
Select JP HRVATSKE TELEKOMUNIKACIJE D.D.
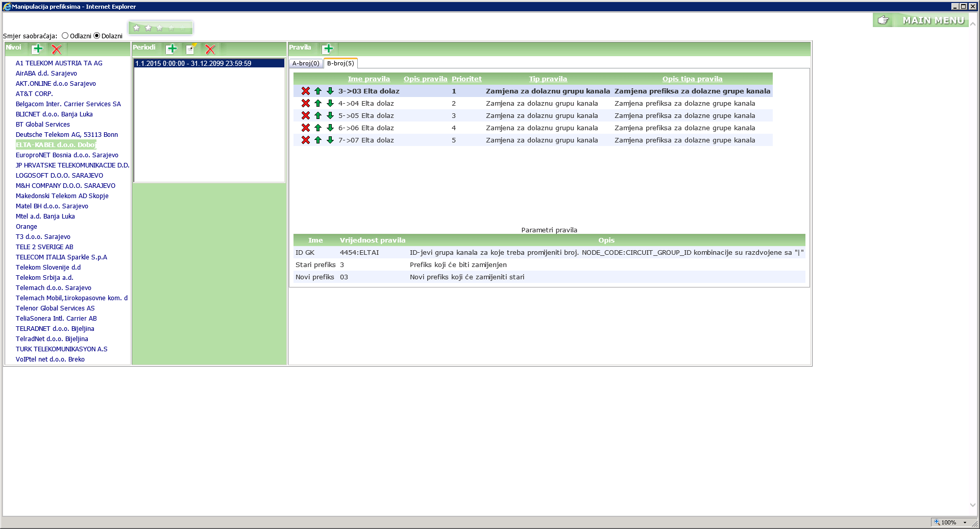coord(72,165)
